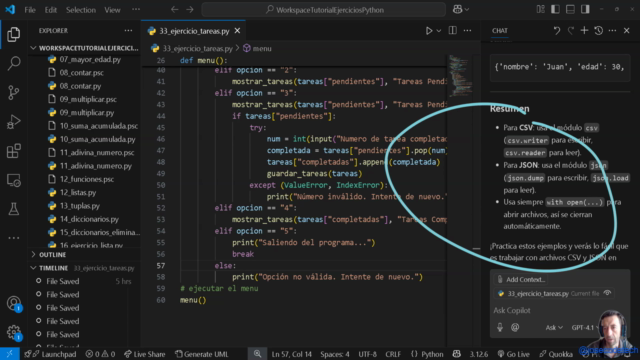Open the Run and Debug view
The width and height of the screenshot is (640, 360).
[x=13, y=122]
